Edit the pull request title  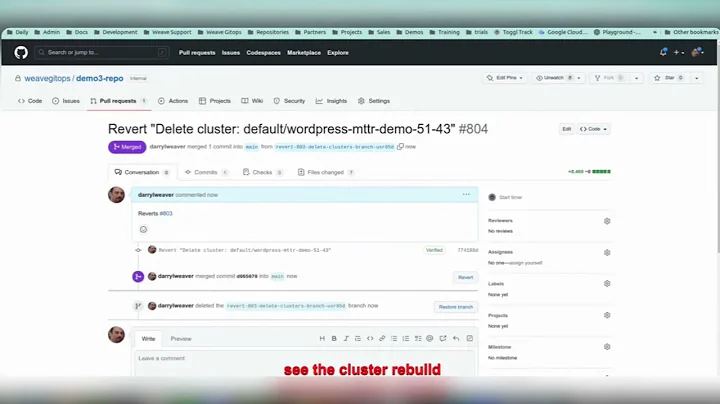click(x=567, y=129)
